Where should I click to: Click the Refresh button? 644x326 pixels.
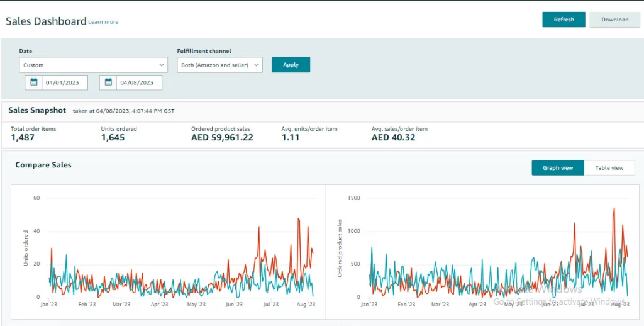tap(563, 20)
